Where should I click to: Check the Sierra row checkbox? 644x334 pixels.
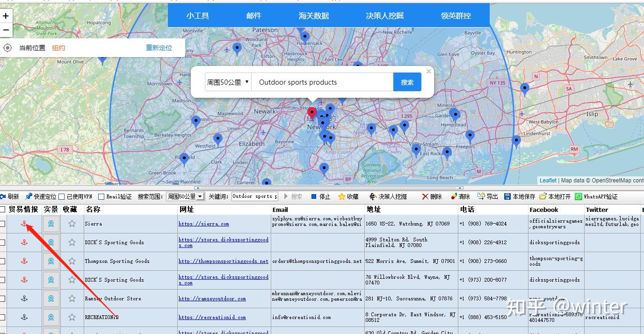click(2, 224)
